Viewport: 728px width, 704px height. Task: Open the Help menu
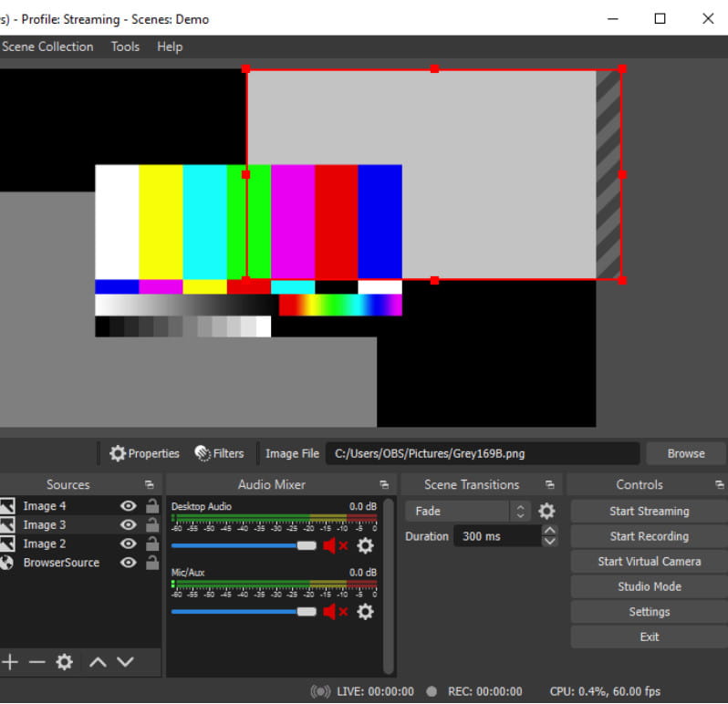pyautogui.click(x=170, y=47)
